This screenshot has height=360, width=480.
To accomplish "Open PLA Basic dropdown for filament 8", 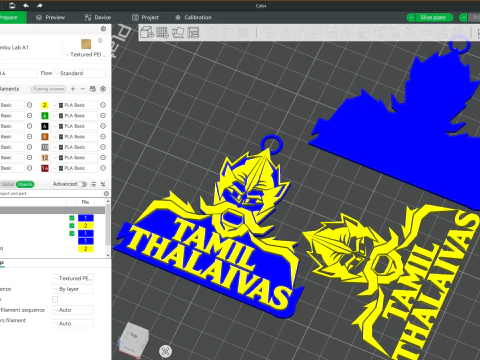I will (74, 137).
